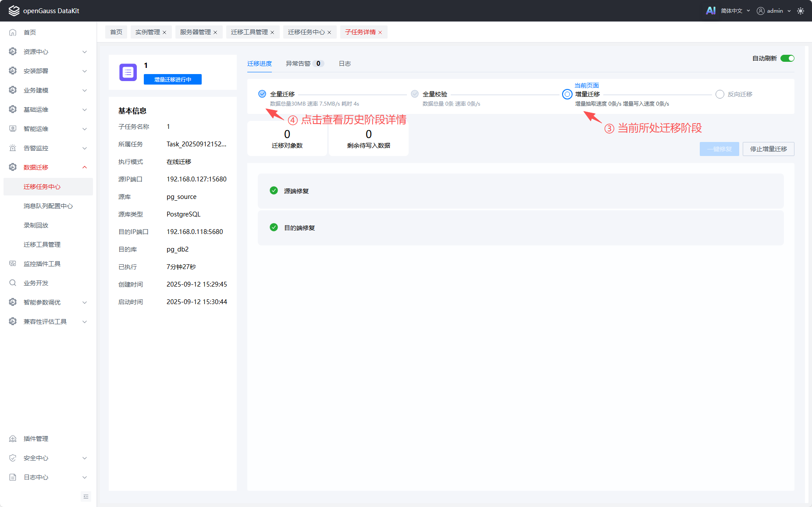Toggle the light/dark theme icon
This screenshot has height=507, width=812.
(801, 11)
